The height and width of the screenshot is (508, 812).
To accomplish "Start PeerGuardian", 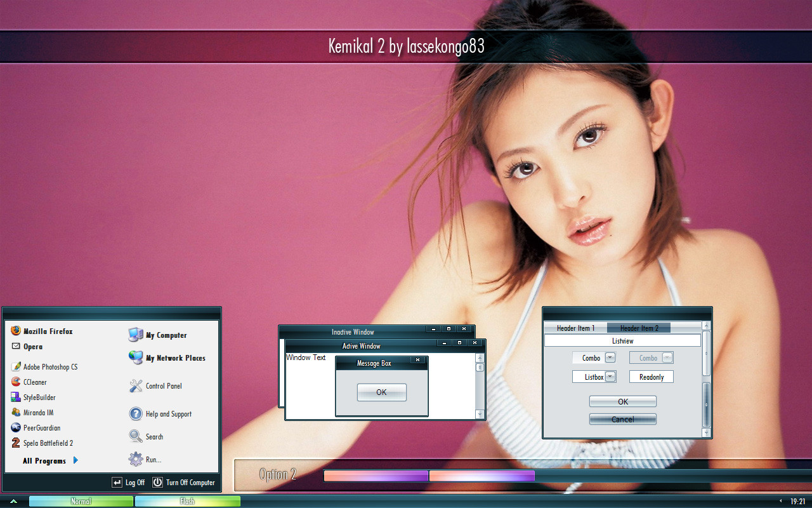I will coord(36,427).
